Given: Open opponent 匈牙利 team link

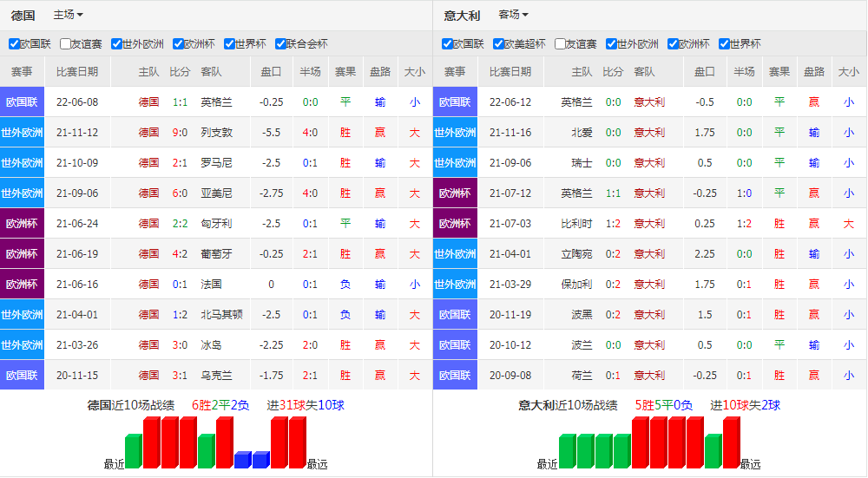Looking at the screenshot, I should 216,224.
